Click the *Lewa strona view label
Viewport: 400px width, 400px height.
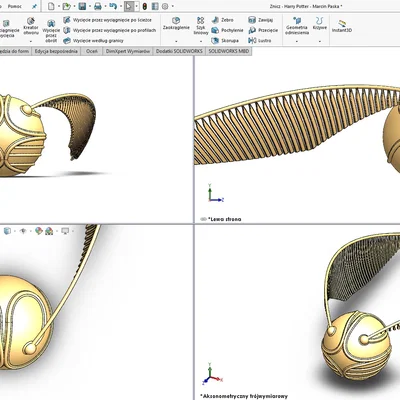pyautogui.click(x=224, y=219)
